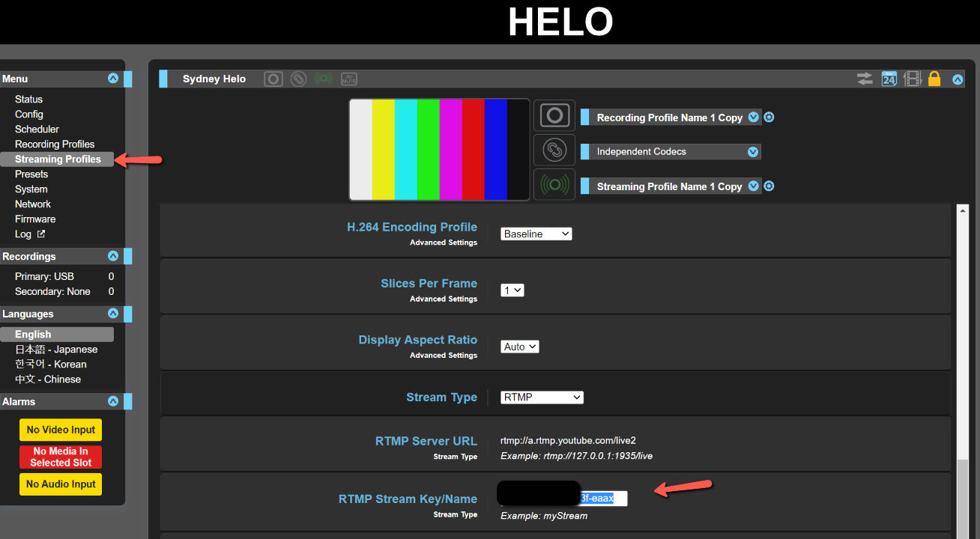Click the scrollbar up arrow of the settings panel
980x539 pixels.
[x=964, y=210]
